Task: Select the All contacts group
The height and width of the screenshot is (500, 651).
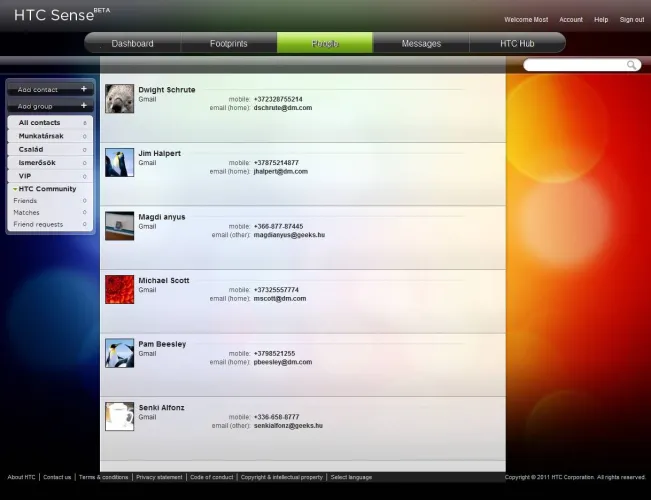Action: 39,123
